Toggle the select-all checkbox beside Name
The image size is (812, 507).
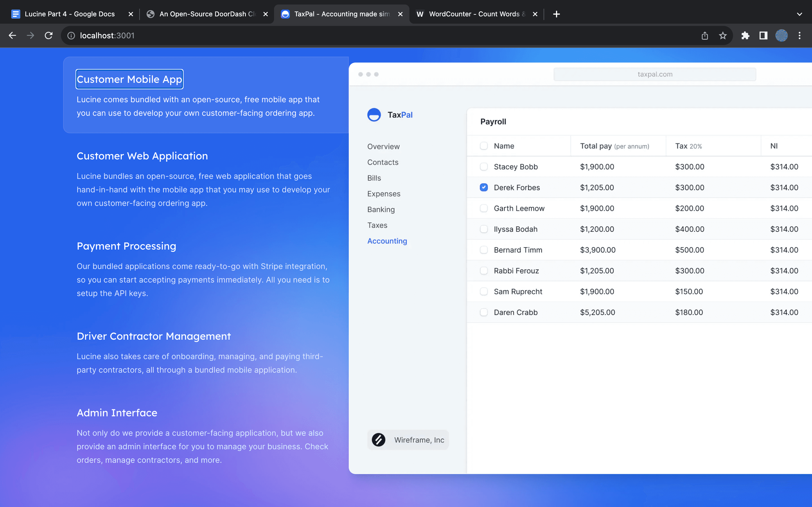tap(484, 146)
